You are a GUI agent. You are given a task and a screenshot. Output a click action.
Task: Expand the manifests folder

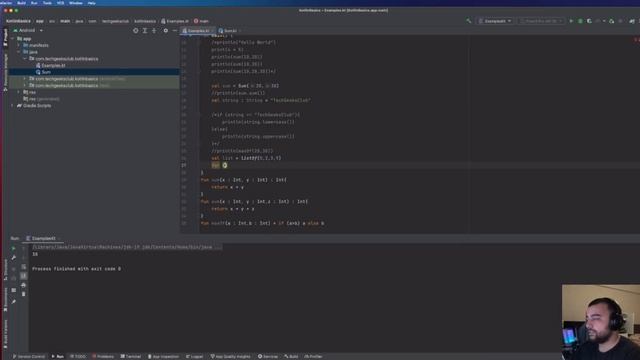(x=18, y=45)
